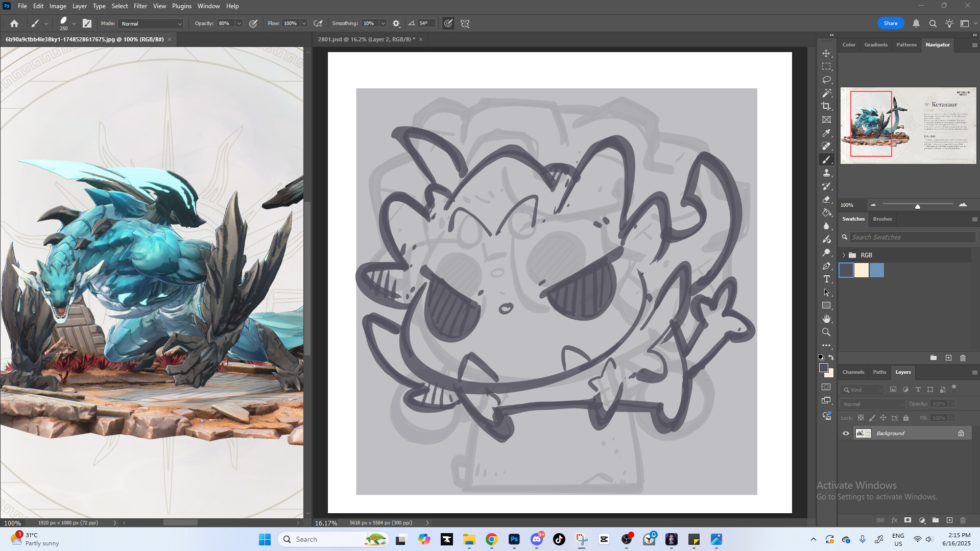Hide the Background layer eye icon
Viewport: 980px width, 551px height.
(x=846, y=434)
